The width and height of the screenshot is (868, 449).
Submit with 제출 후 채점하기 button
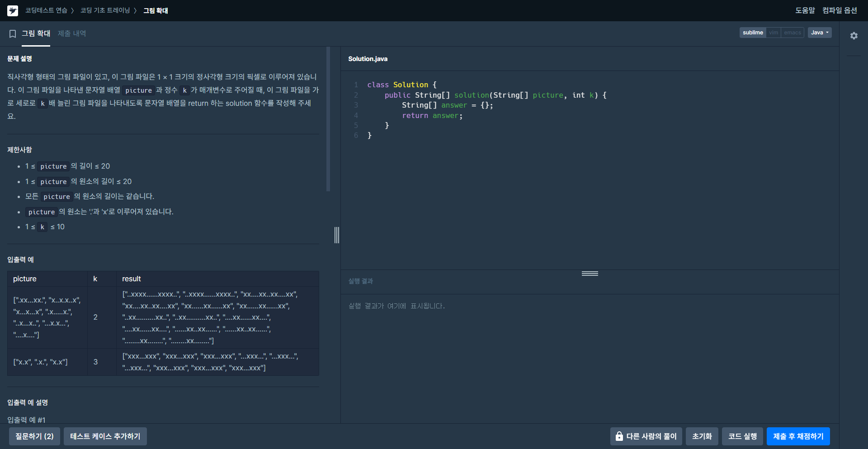pyautogui.click(x=798, y=436)
